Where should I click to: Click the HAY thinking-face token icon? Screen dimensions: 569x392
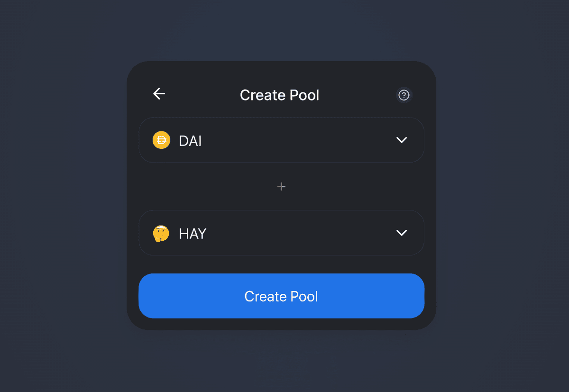point(161,233)
